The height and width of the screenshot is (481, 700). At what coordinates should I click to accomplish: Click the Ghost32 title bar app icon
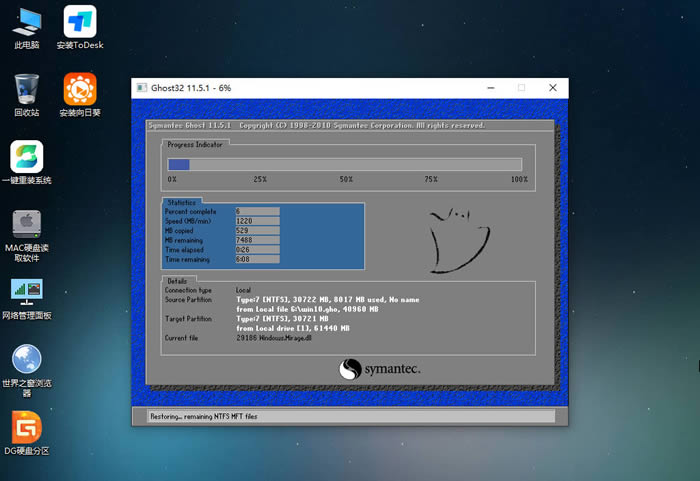[x=142, y=88]
